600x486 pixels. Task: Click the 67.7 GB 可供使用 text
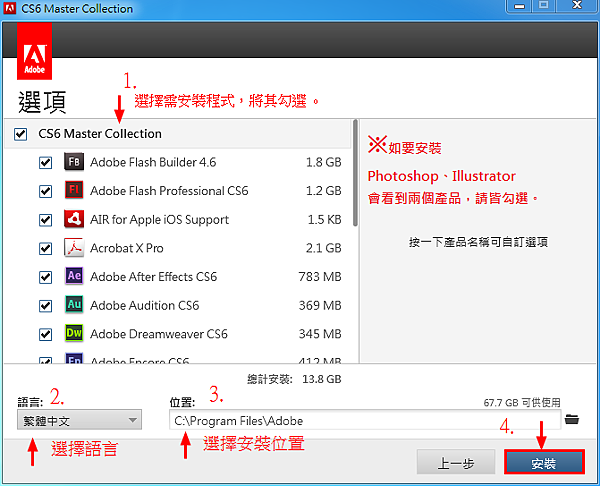click(522, 403)
